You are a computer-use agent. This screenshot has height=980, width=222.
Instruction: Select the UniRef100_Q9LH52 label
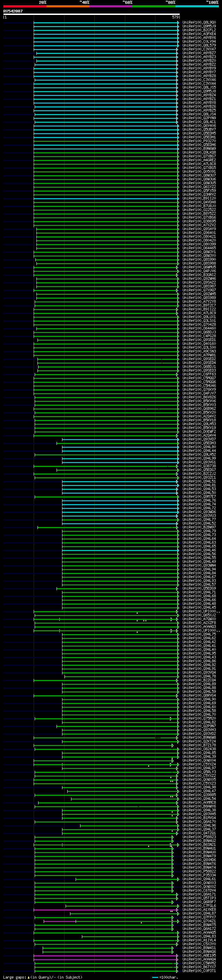tap(199, 455)
